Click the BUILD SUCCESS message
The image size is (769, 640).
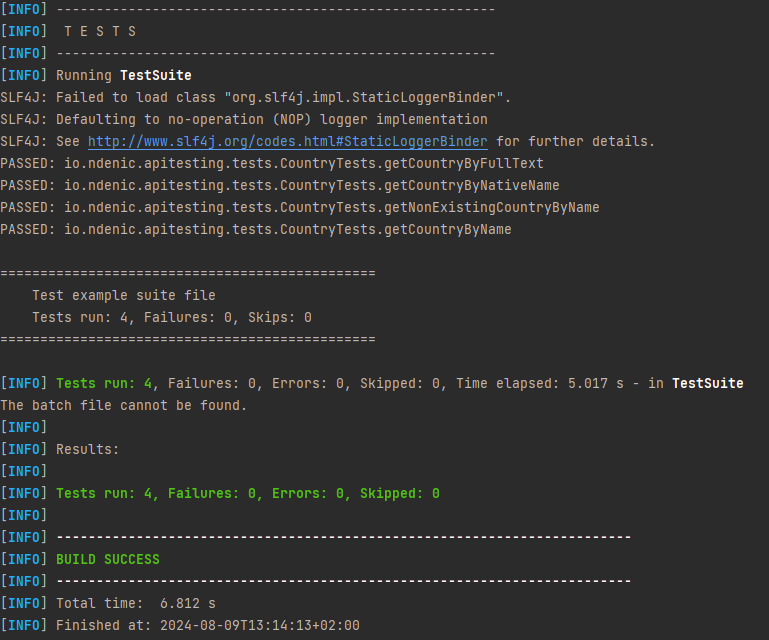108,560
